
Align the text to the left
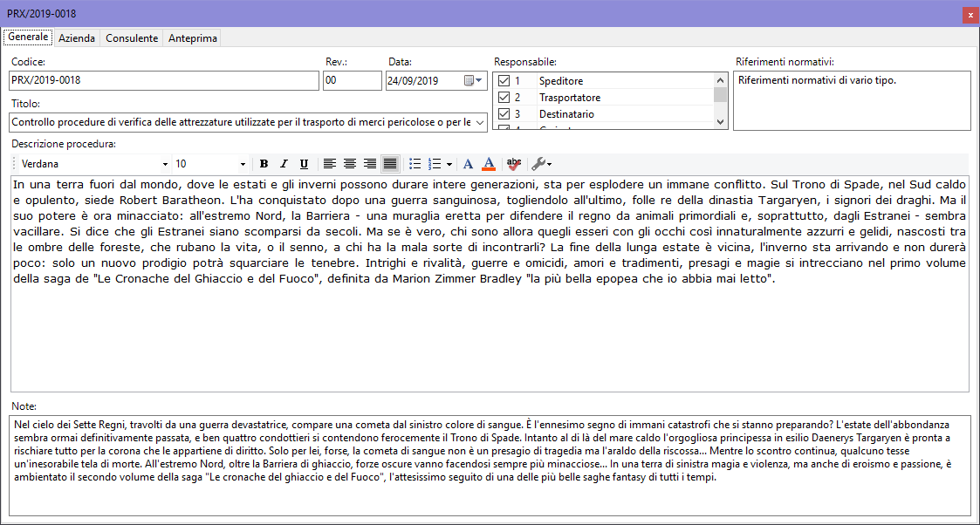click(x=329, y=164)
